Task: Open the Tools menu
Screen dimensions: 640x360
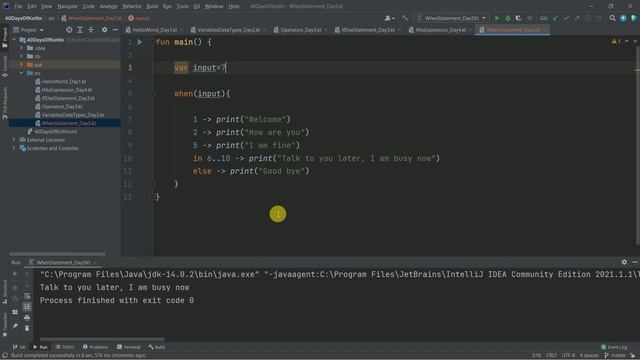Action: pos(182,6)
